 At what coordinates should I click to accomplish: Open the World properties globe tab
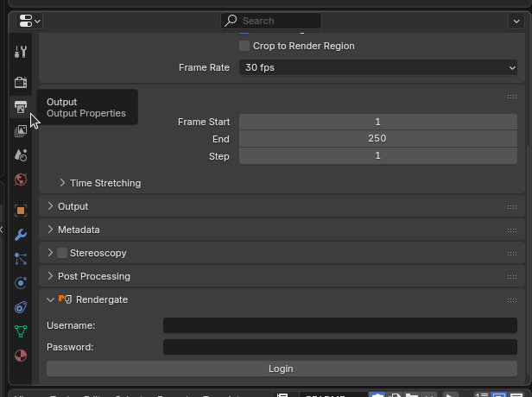(21, 180)
